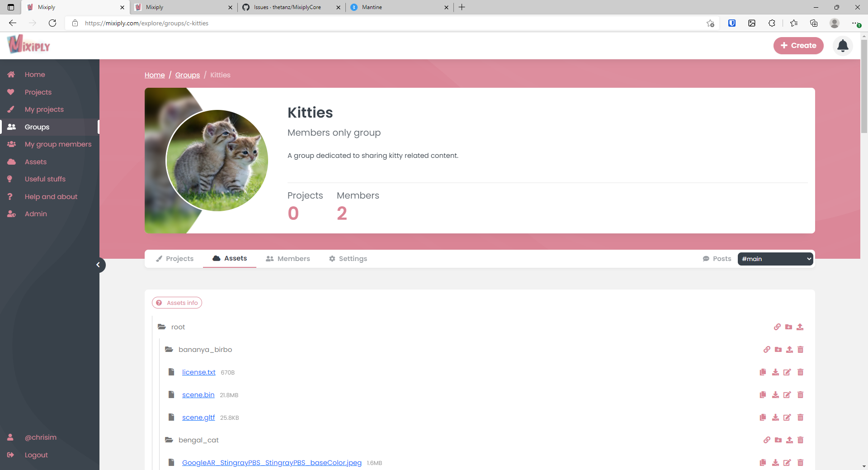
Task: Click the Kitties group avatar
Action: coord(217,161)
